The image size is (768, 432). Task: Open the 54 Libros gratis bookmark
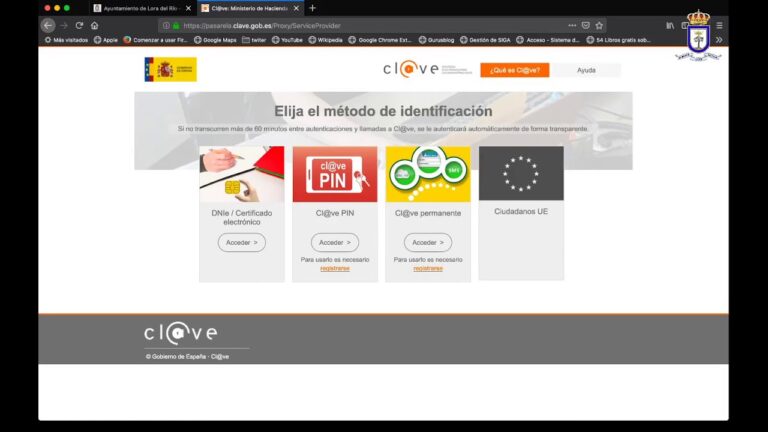619,40
